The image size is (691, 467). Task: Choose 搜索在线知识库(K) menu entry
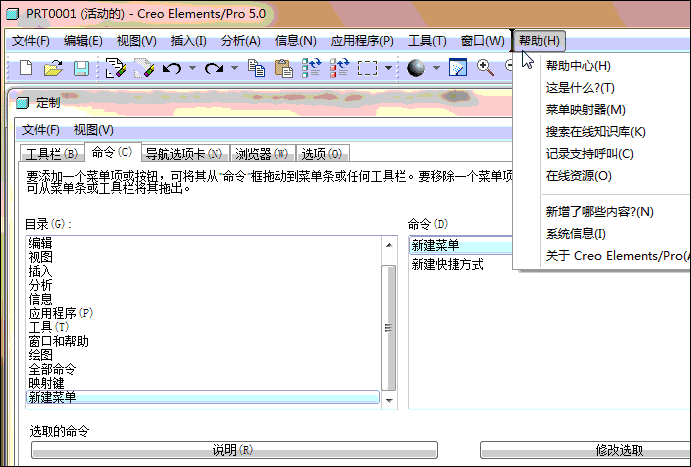coord(596,132)
